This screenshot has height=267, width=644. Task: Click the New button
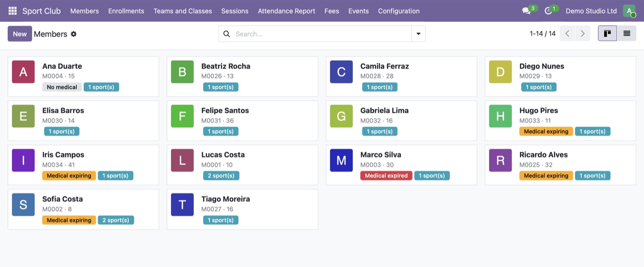point(20,34)
